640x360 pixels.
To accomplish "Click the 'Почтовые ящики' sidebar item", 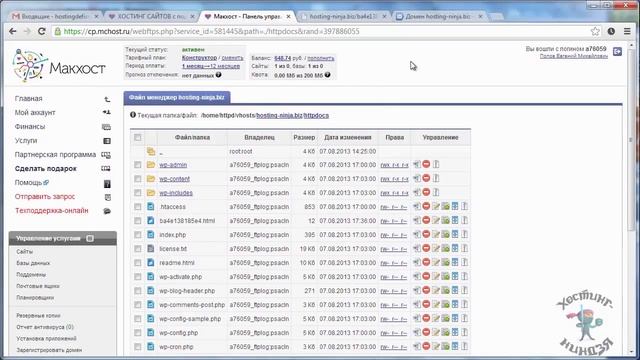I will point(38,286).
